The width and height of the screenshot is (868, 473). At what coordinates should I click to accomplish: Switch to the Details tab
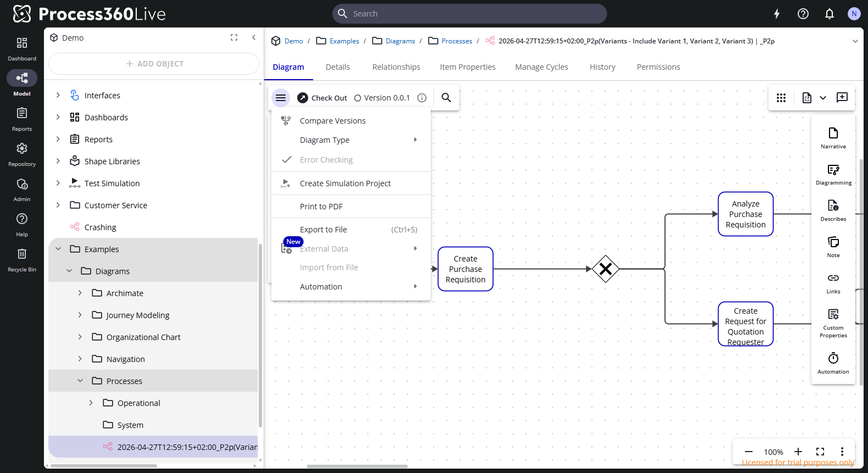pos(337,67)
